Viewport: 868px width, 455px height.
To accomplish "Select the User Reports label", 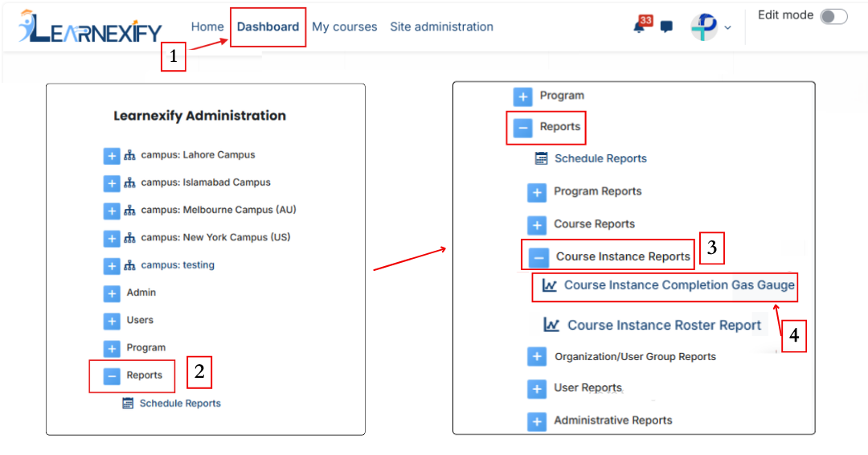I will point(588,387).
